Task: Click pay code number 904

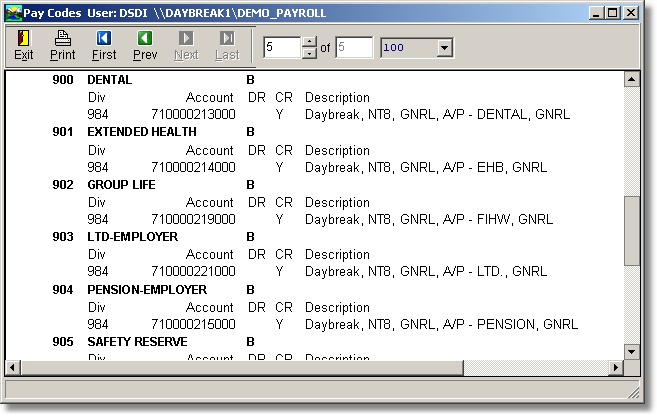Action: click(63, 289)
